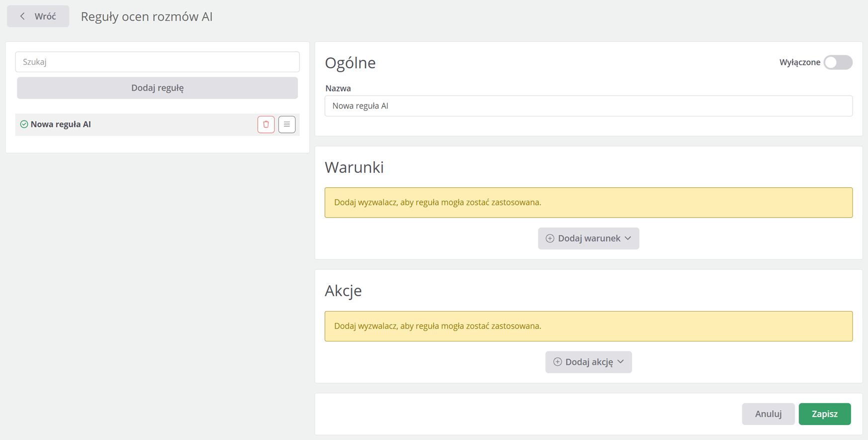This screenshot has height=440, width=868.
Task: Click the Nazwa input field
Action: [588, 106]
